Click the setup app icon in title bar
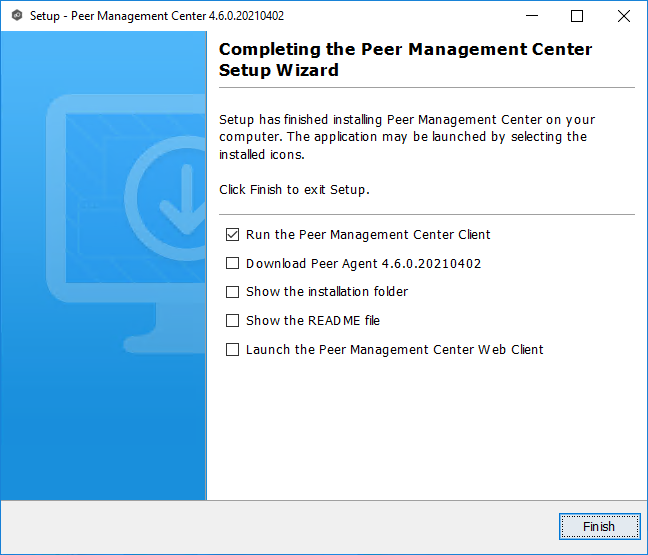This screenshot has width=648, height=555. pos(16,16)
